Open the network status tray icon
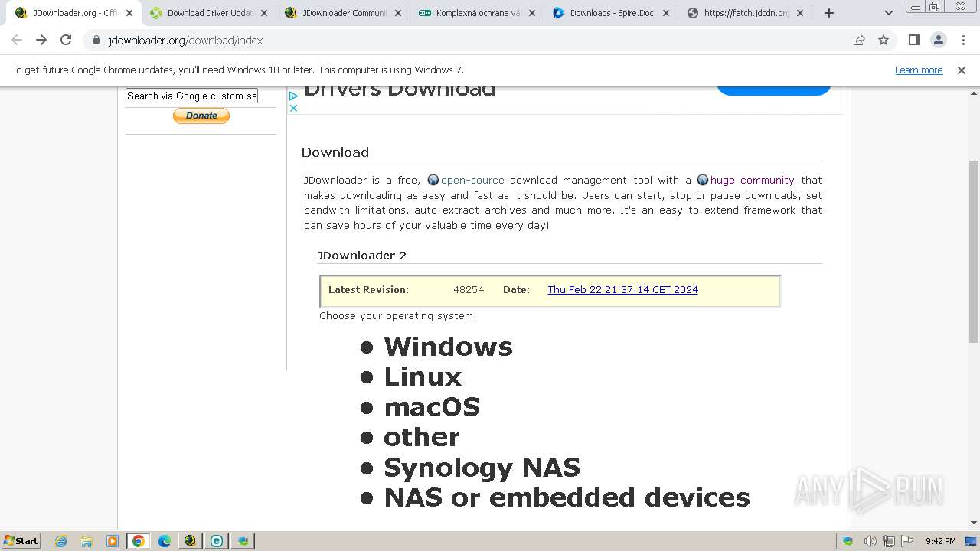Screen dimensions: 980x551 889,541
